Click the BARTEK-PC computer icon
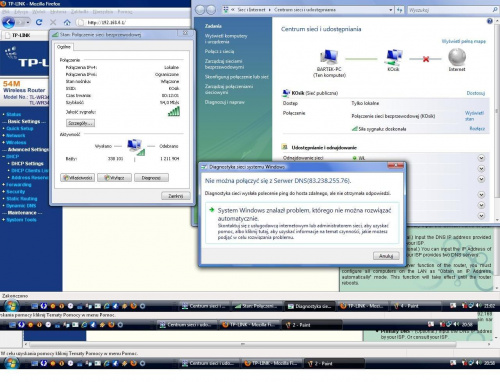500x382 pixels. [329, 56]
